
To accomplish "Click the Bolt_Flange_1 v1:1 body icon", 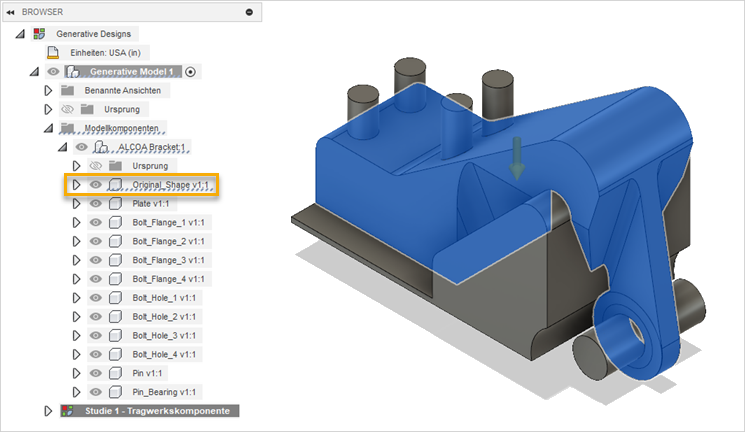I will point(115,222).
